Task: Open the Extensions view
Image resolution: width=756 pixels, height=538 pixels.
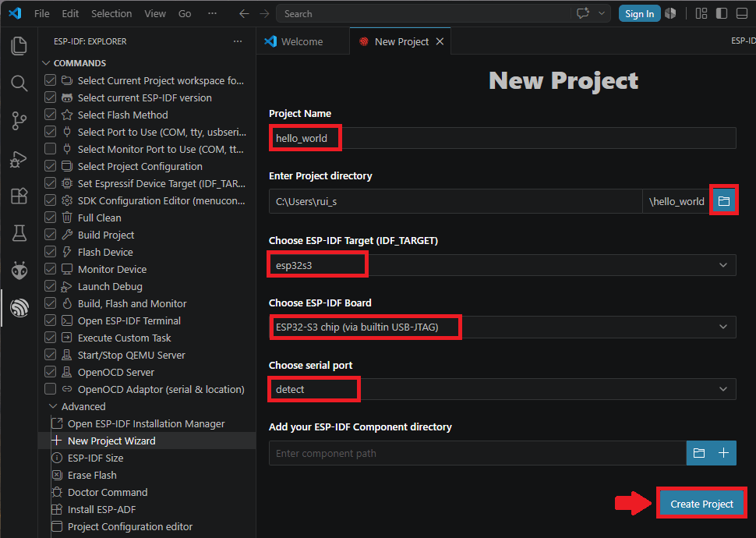Action: point(19,196)
